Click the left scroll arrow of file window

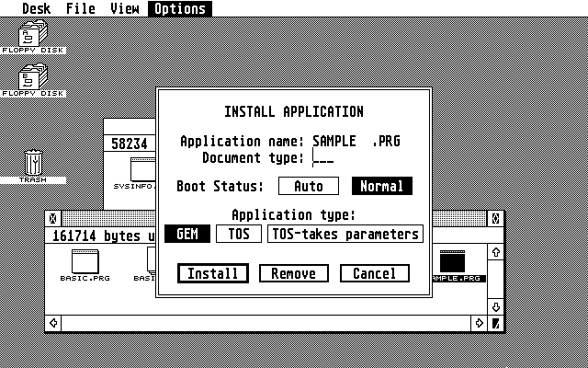click(53, 323)
